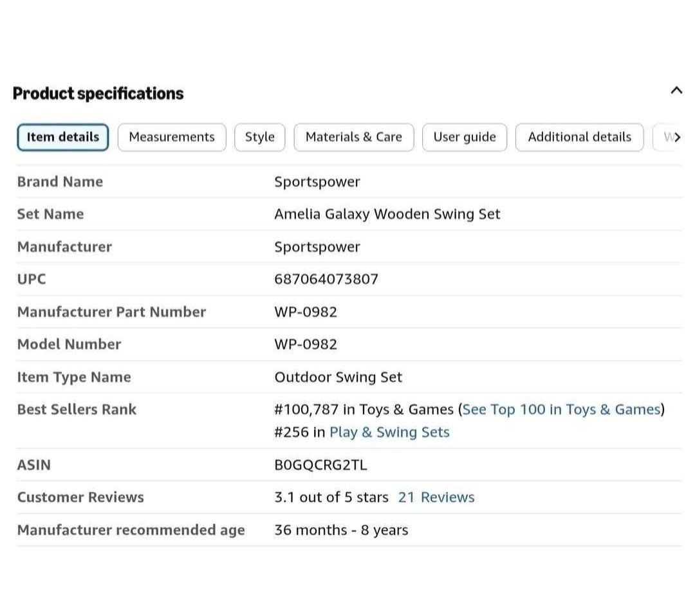Click the Best Sellers Rank label

tap(77, 410)
